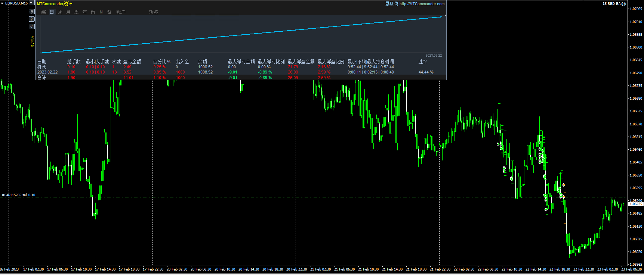Open the 账户 account tab

[x=121, y=12]
